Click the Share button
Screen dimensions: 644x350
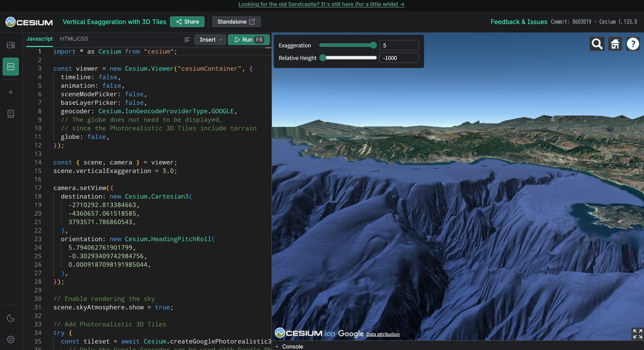click(x=187, y=22)
